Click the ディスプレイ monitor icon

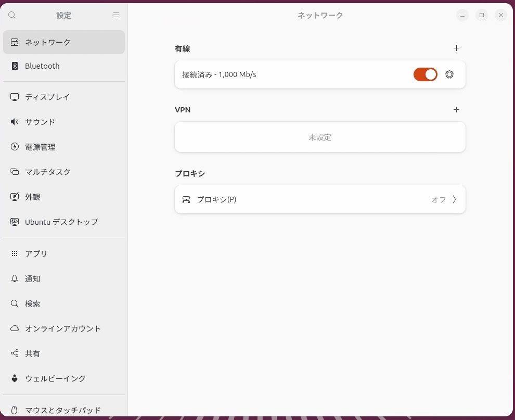[x=15, y=97]
